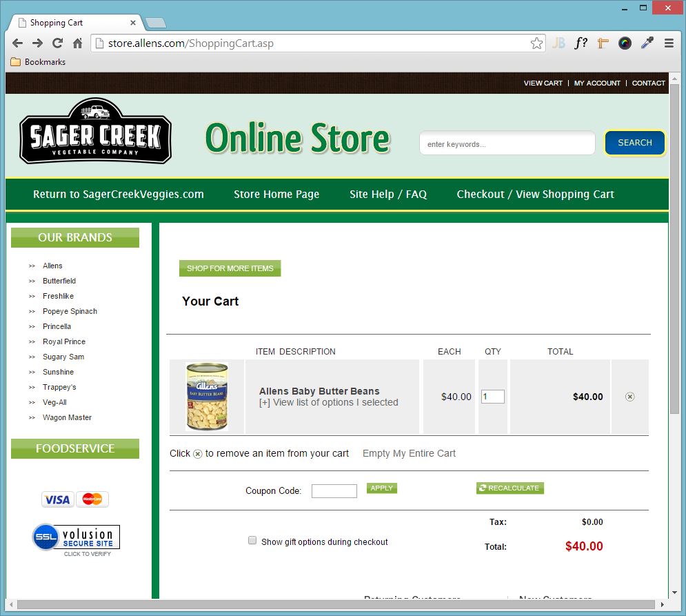This screenshot has height=616, width=686.
Task: Click the remove item icon in cart row
Action: pyautogui.click(x=629, y=397)
